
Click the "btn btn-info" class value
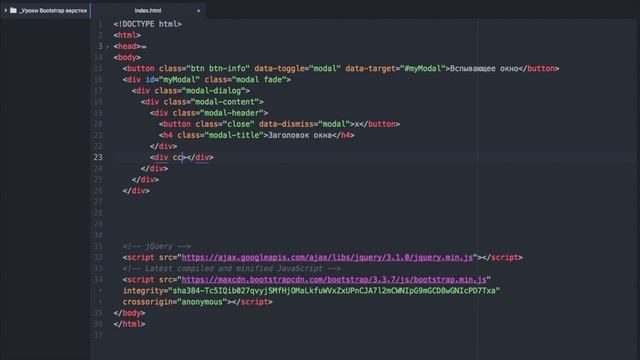click(x=218, y=69)
